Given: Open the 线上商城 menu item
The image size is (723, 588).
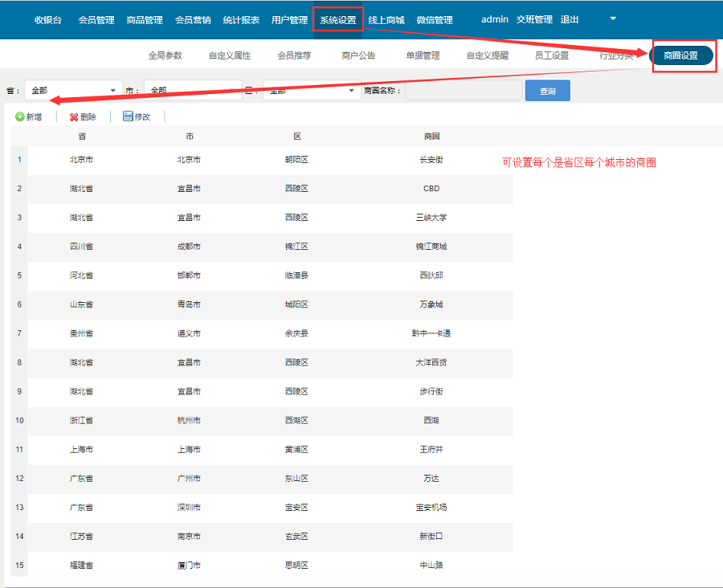Looking at the screenshot, I should [386, 20].
